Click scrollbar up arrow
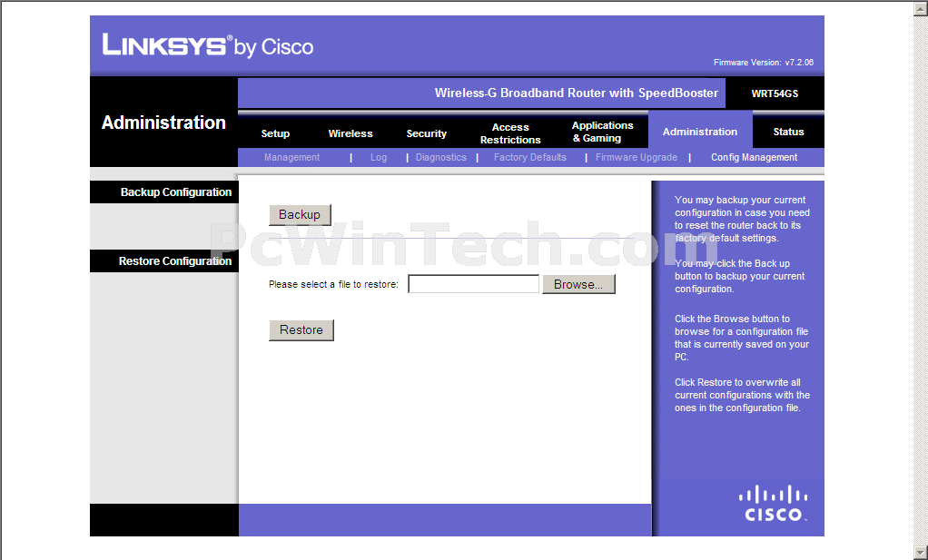Image resolution: width=928 pixels, height=560 pixels. click(x=922, y=8)
